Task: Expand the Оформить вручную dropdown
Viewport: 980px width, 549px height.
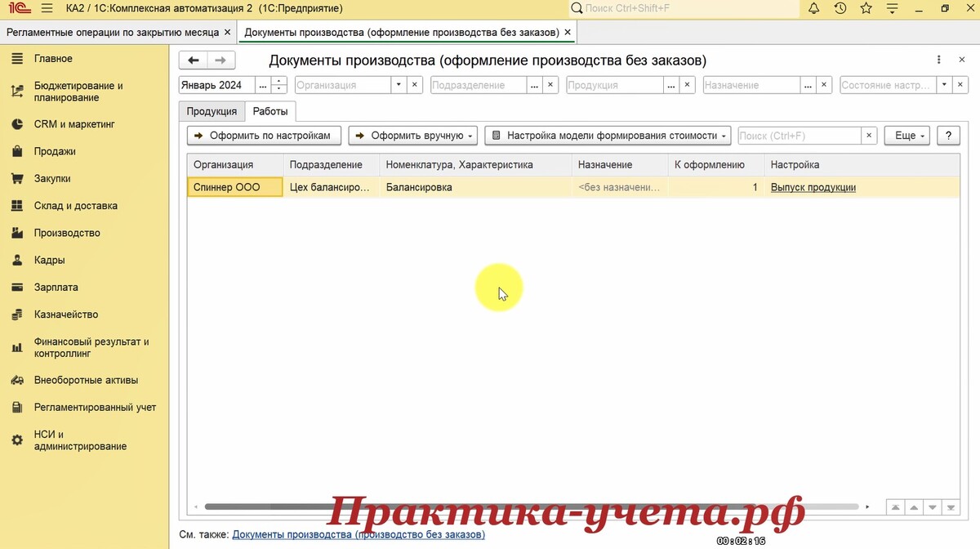Action: (x=413, y=136)
